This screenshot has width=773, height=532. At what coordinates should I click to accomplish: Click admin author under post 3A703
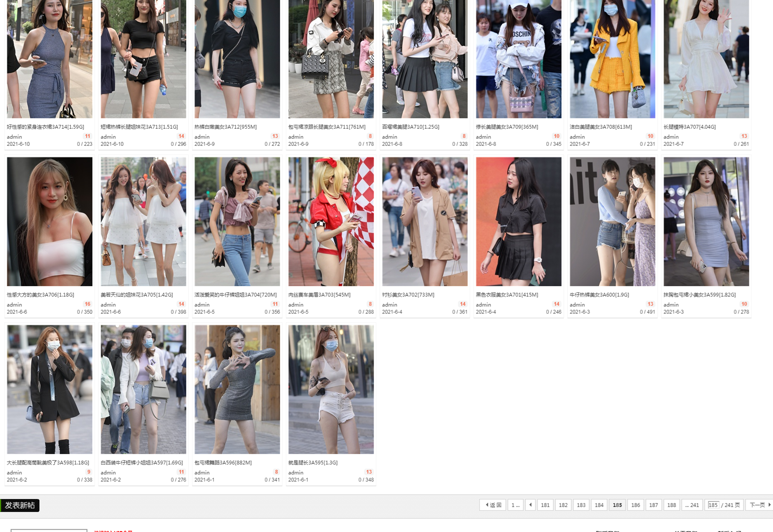pos(296,305)
